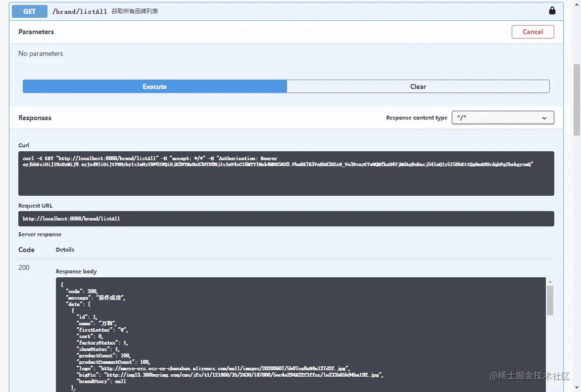Click the Request URL http://localhost:8088/brand/listAll
The image size is (581, 392).
click(71, 219)
